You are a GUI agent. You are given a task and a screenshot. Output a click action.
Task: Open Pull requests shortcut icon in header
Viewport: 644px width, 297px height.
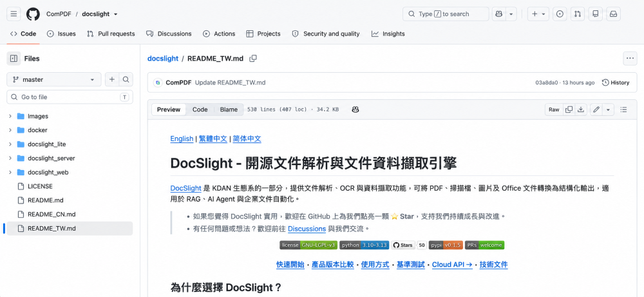(578, 14)
